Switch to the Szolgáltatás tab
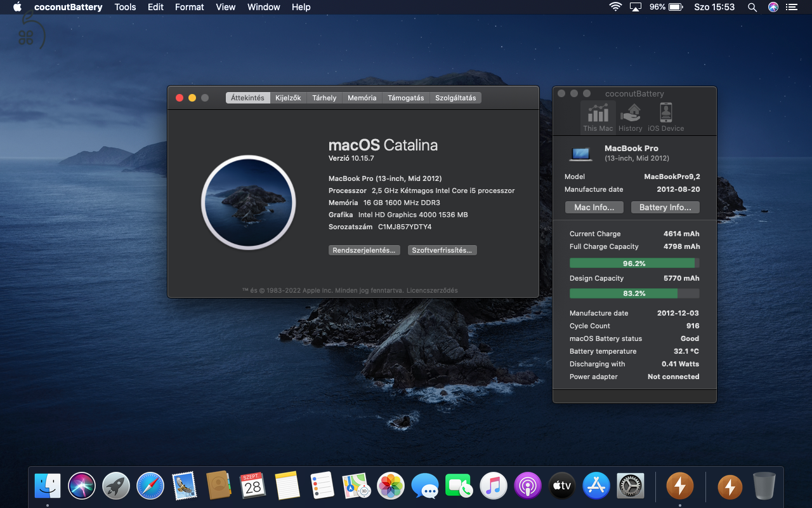 [x=455, y=98]
